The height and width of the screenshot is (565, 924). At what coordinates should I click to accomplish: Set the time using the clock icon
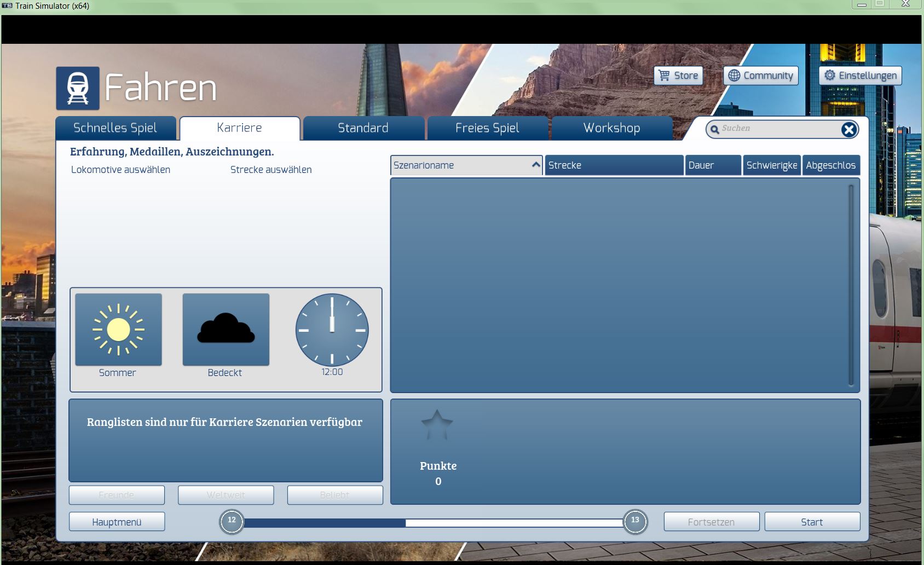point(332,330)
